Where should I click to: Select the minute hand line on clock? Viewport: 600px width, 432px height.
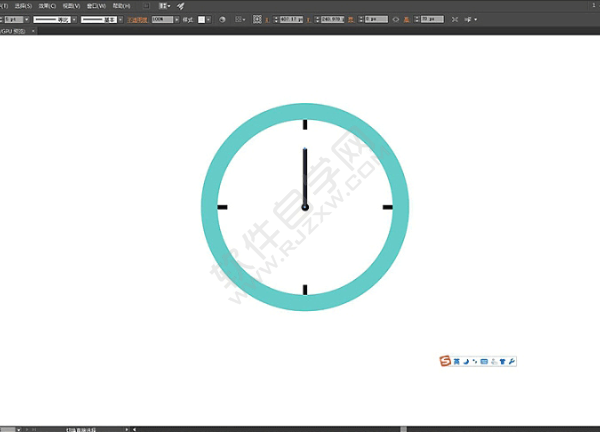coord(305,176)
